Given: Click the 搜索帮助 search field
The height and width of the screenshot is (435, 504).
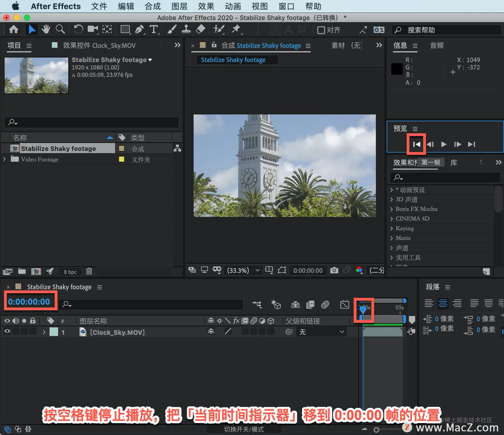Looking at the screenshot, I should (446, 30).
